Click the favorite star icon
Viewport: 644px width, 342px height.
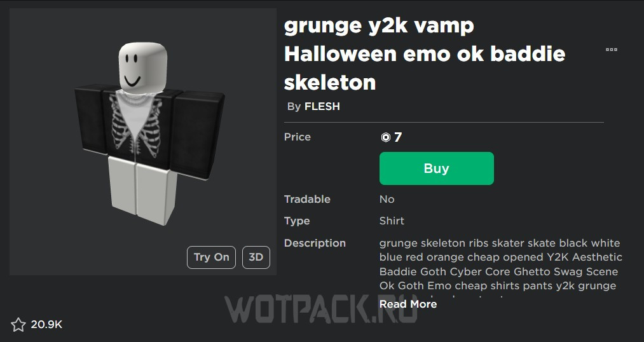click(18, 325)
